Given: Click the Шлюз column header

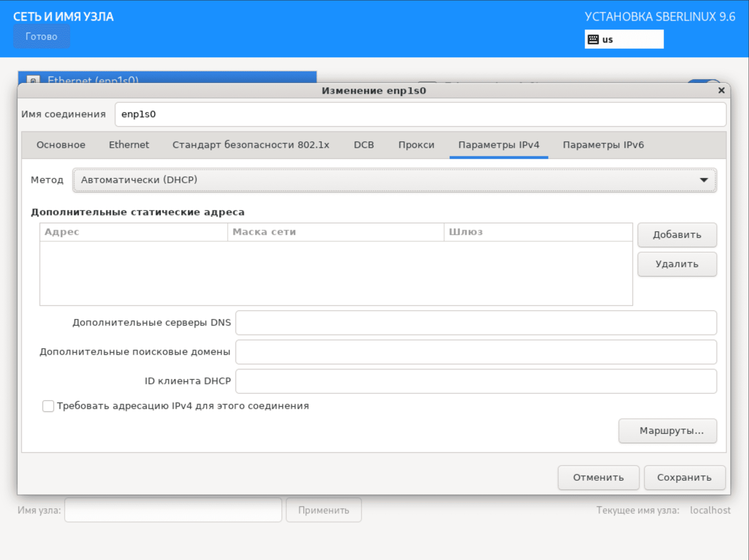Looking at the screenshot, I should coord(538,232).
